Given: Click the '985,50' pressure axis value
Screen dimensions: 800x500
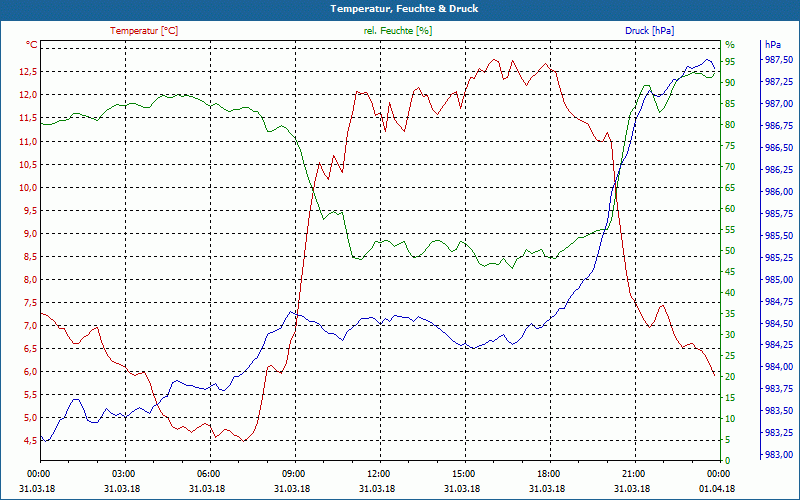Looking at the screenshot, I should (x=779, y=235).
